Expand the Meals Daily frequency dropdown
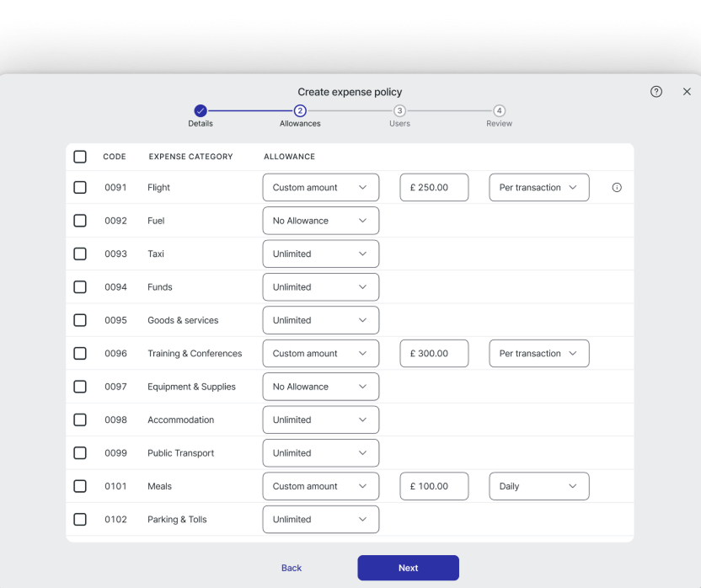 pyautogui.click(x=538, y=486)
